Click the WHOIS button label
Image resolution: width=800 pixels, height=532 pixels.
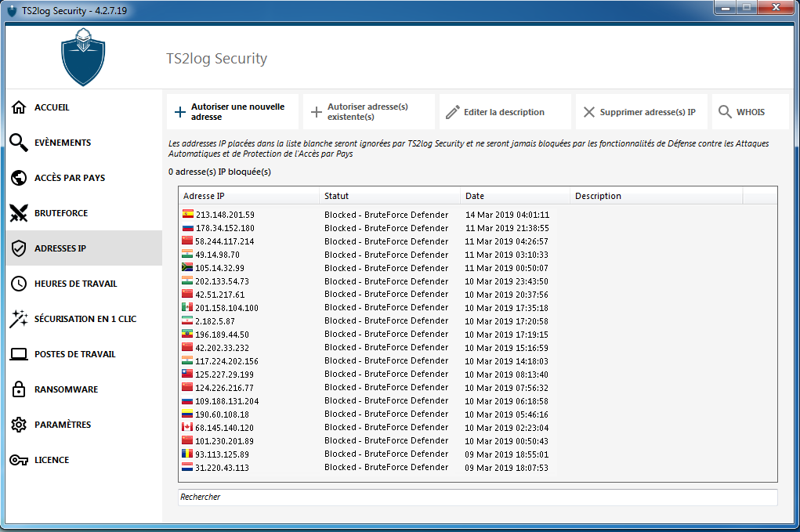751,112
